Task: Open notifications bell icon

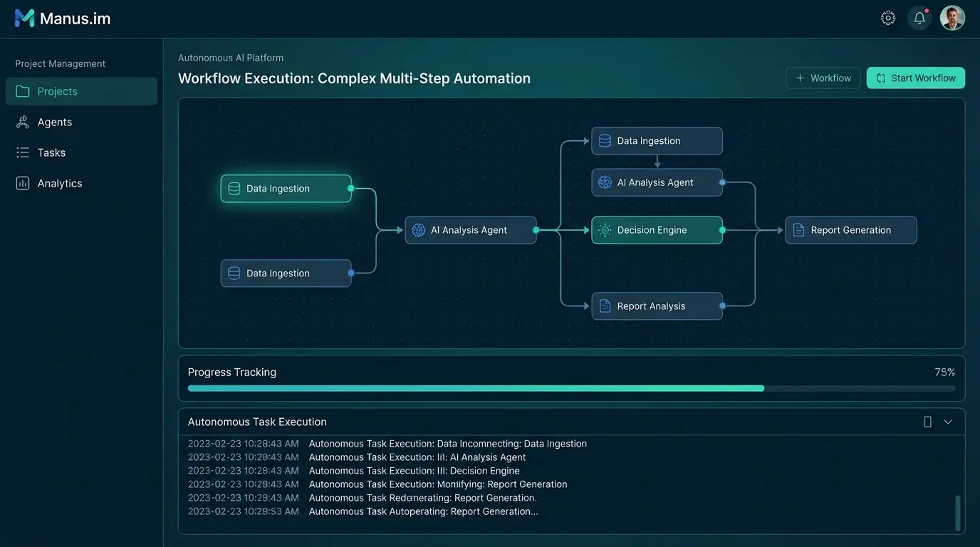Action: click(919, 19)
